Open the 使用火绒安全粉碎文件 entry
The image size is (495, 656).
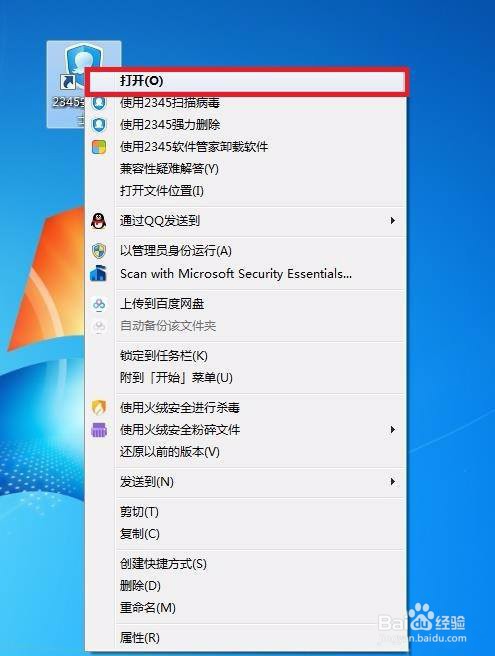[x=247, y=430]
